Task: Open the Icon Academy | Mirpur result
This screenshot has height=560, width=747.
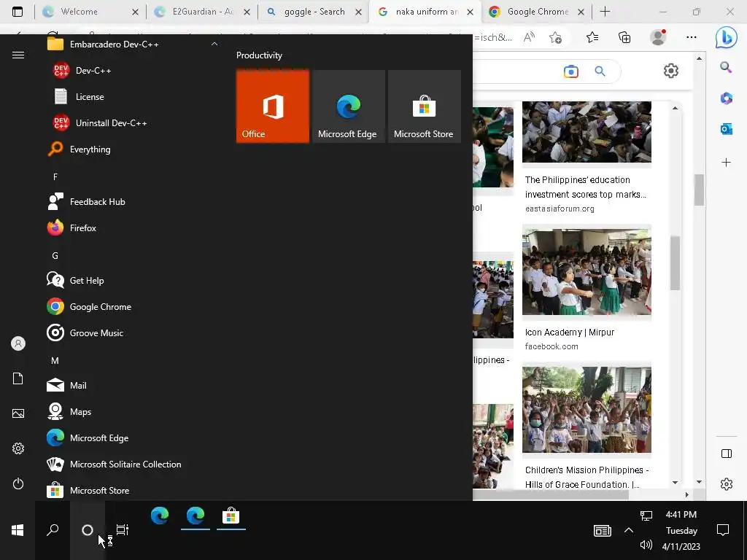Action: click(x=569, y=332)
